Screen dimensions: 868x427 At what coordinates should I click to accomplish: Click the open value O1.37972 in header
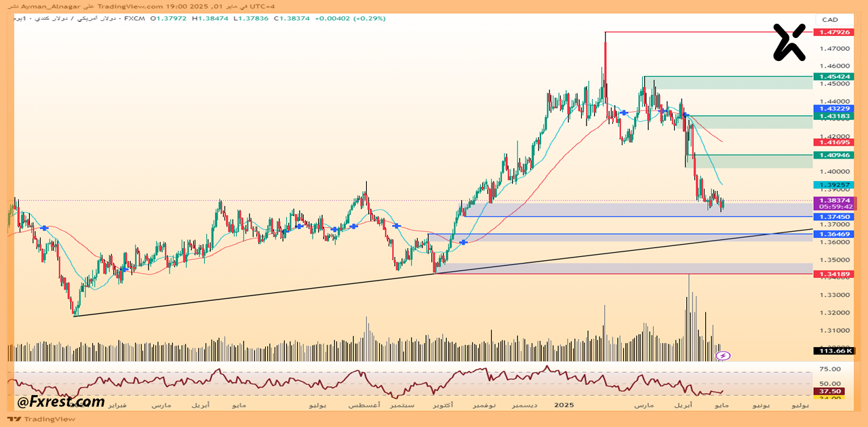(169, 18)
